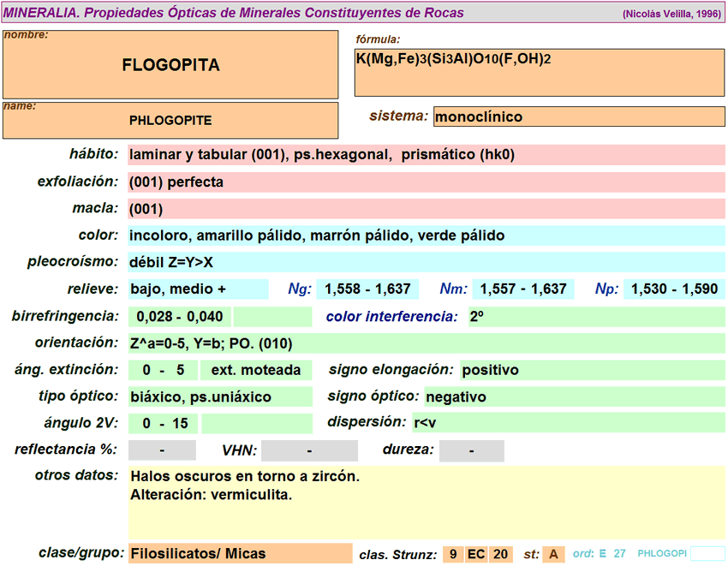Select the relieve field "bajo, medio +"
728x566 pixels.
198,289
